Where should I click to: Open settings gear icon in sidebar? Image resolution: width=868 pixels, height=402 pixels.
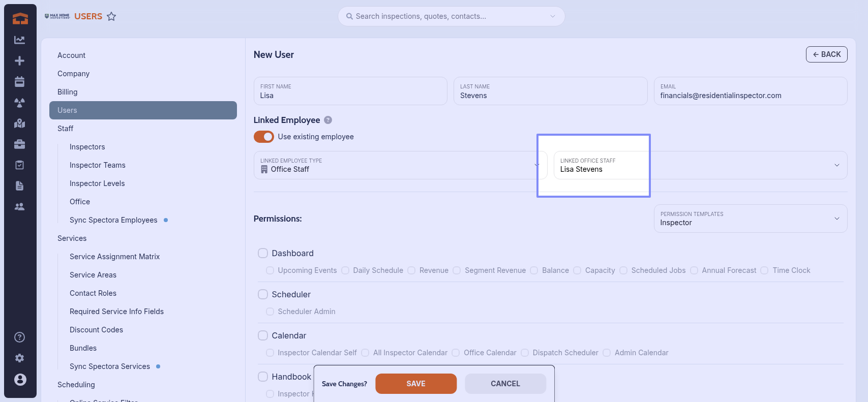click(x=20, y=358)
